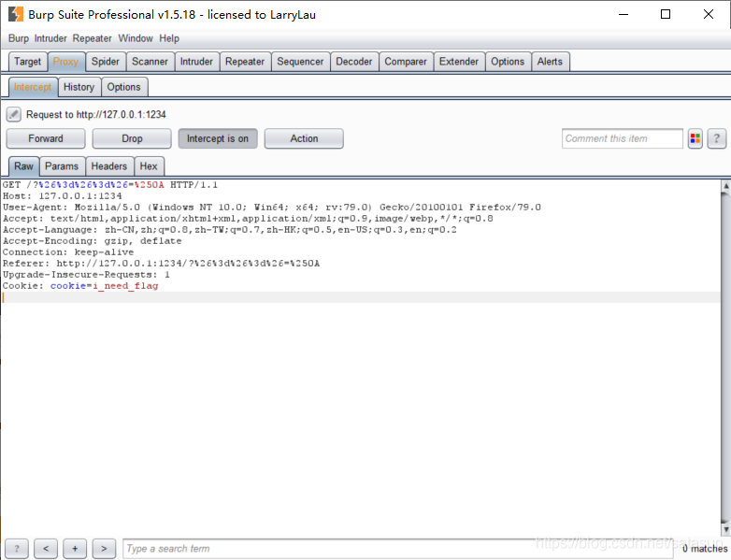Click the Accept-Language header line

click(229, 230)
